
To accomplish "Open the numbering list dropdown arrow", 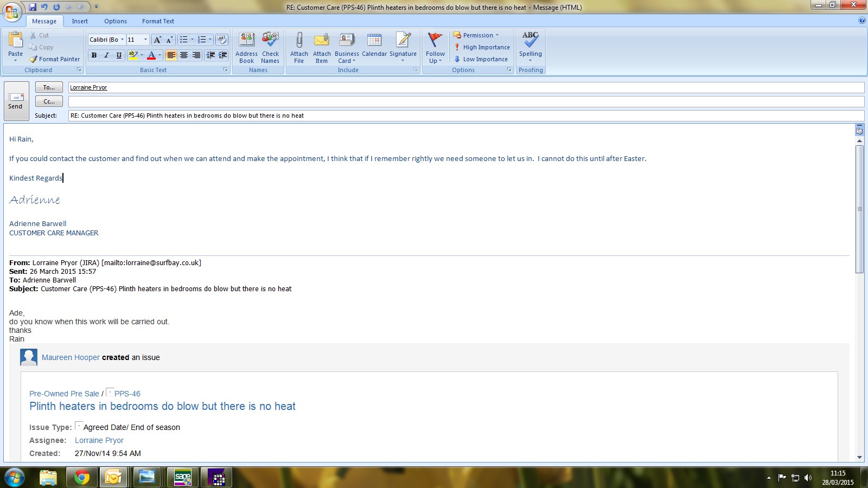I will click(210, 40).
